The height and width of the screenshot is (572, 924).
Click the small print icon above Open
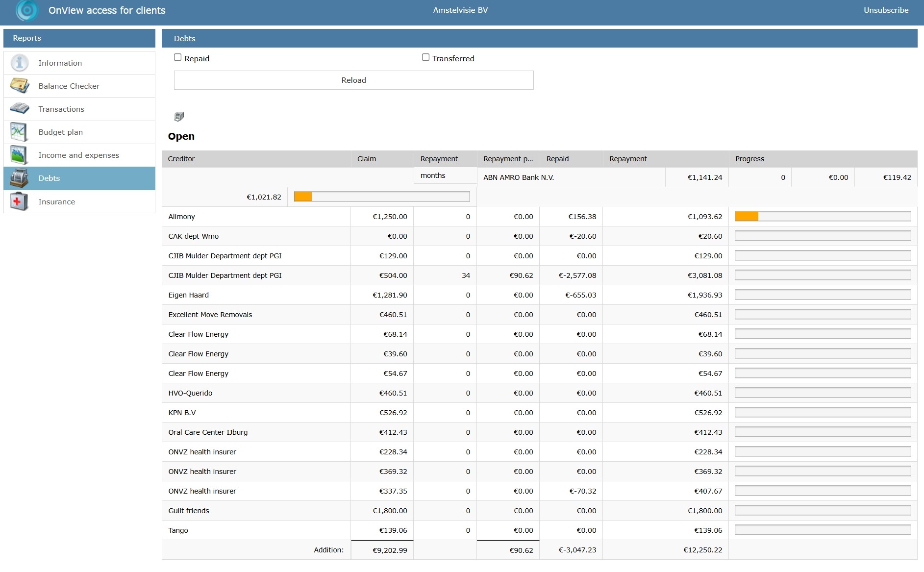coord(179,116)
